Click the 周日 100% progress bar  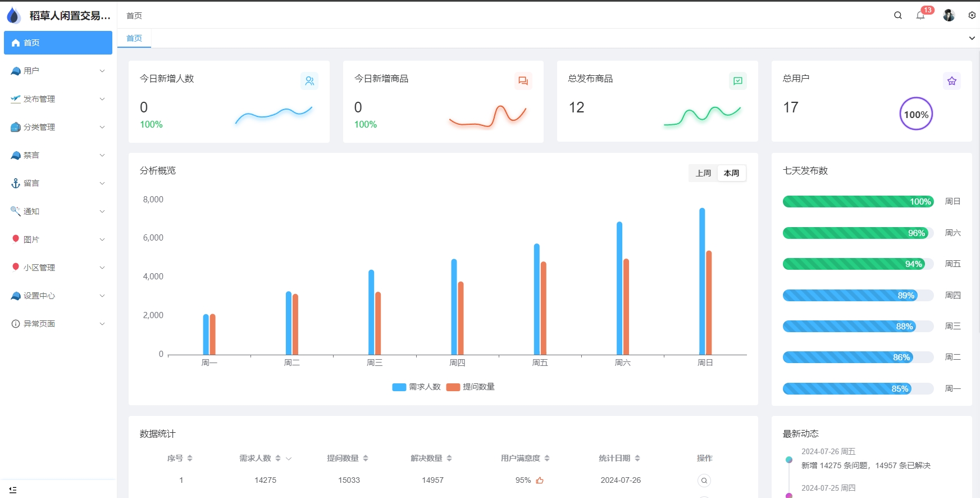tap(858, 201)
